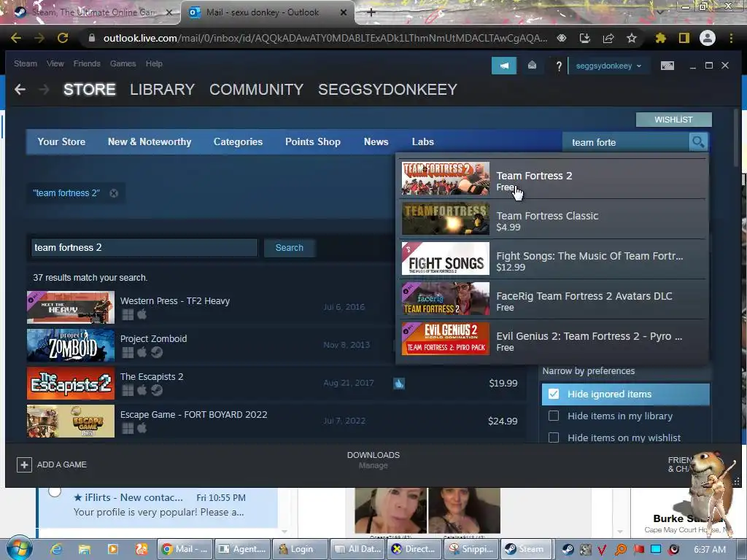Open the Chrome extensions puzzle icon

coord(660,38)
